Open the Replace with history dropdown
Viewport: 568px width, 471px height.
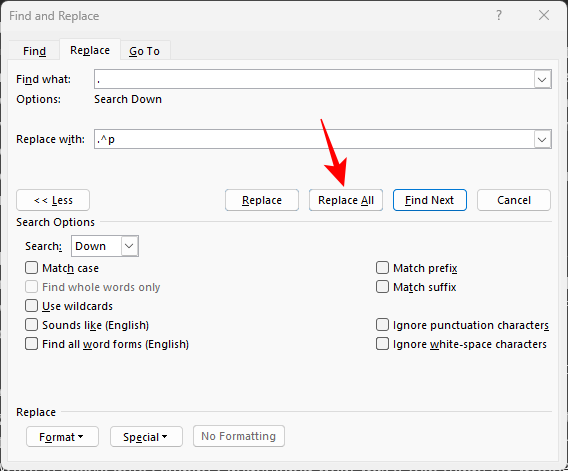pos(542,139)
